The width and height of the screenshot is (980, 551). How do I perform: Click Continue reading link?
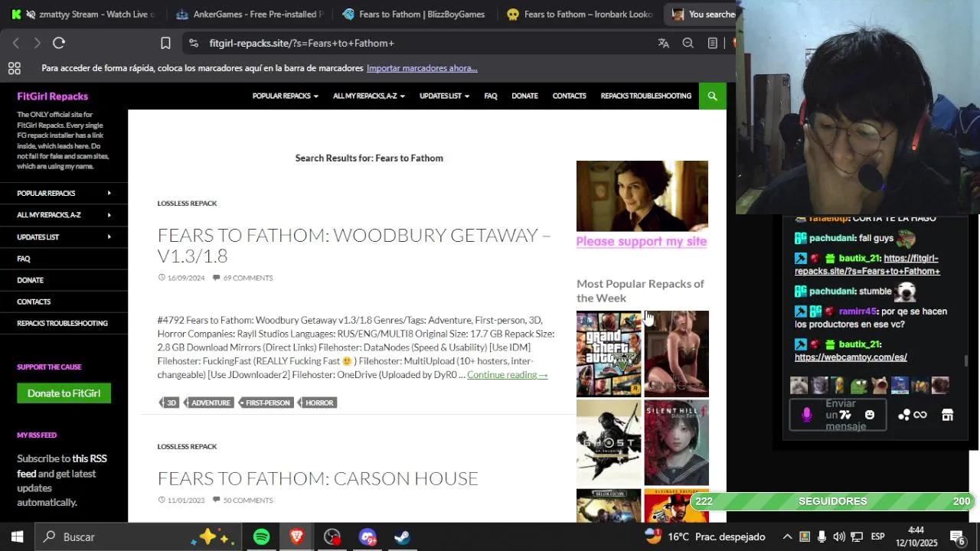tap(507, 375)
